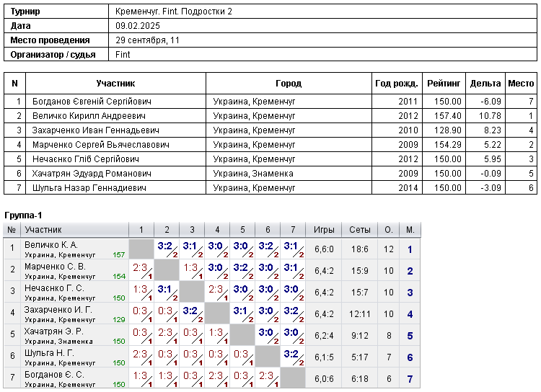Viewport: 541px width, 392px height.
Task: Click birth year 2010
Action: pos(408,130)
